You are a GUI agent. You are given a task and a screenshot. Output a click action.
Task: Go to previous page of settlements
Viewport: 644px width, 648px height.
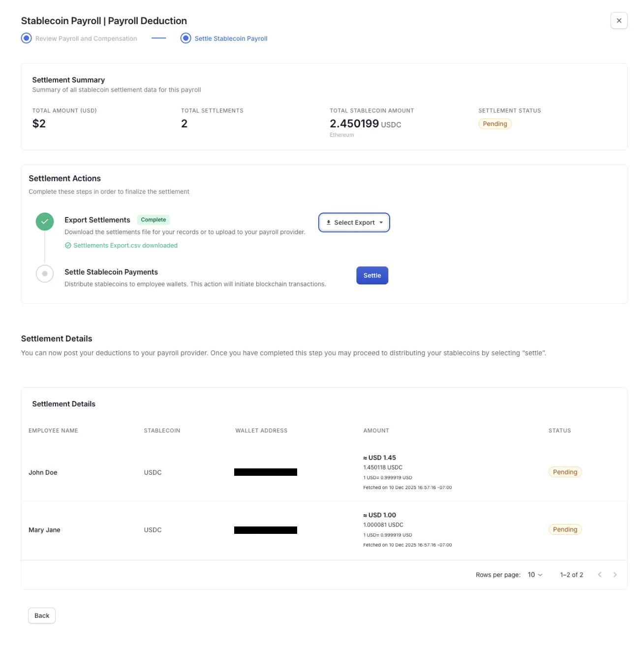pos(599,575)
